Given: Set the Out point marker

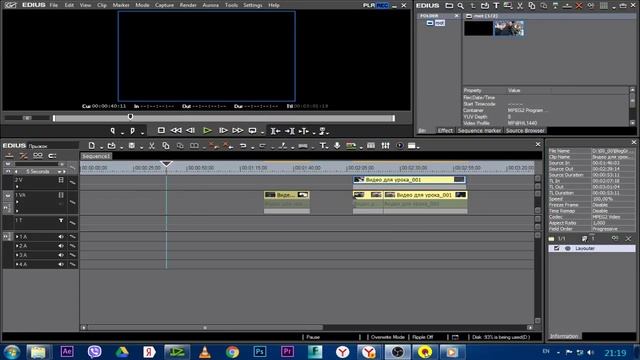Looking at the screenshot, I should coord(132,131).
